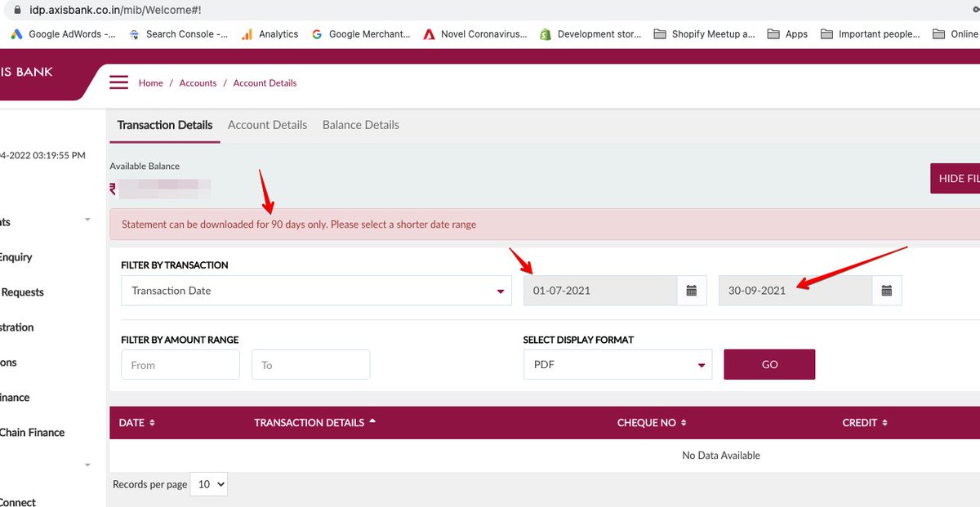Click the GO button

tap(769, 364)
